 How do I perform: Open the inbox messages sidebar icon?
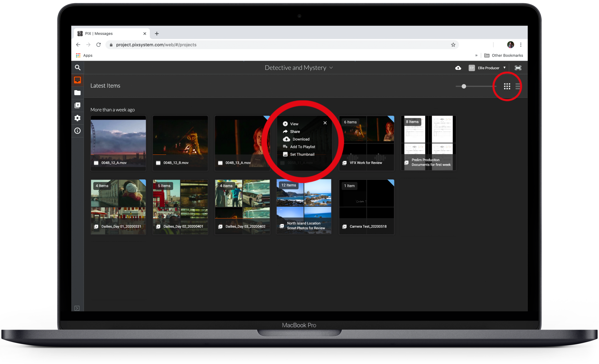(78, 80)
